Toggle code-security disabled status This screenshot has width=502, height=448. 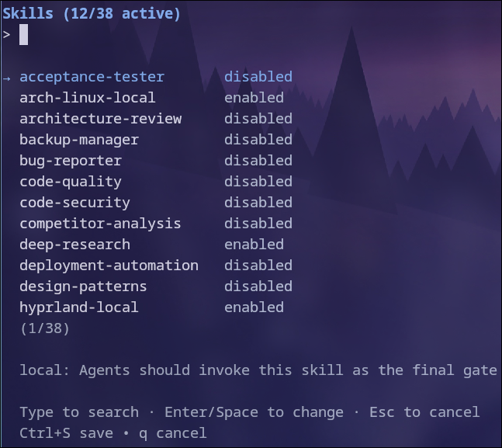(258, 203)
